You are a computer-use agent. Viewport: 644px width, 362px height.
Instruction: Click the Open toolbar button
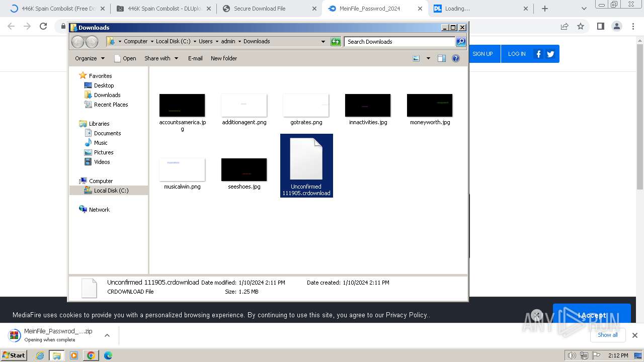(125, 58)
